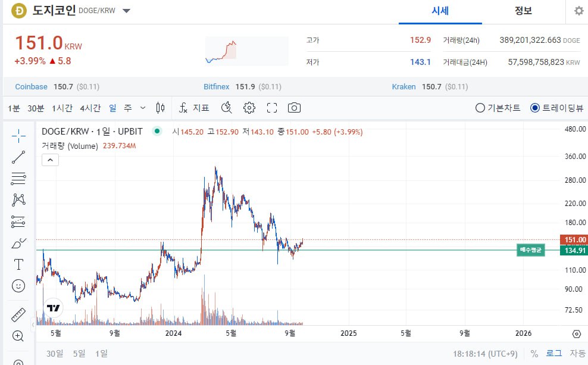Open timezone menu 18:18:14 (UTC+9)
This screenshot has width=588, height=365.
[x=485, y=354]
